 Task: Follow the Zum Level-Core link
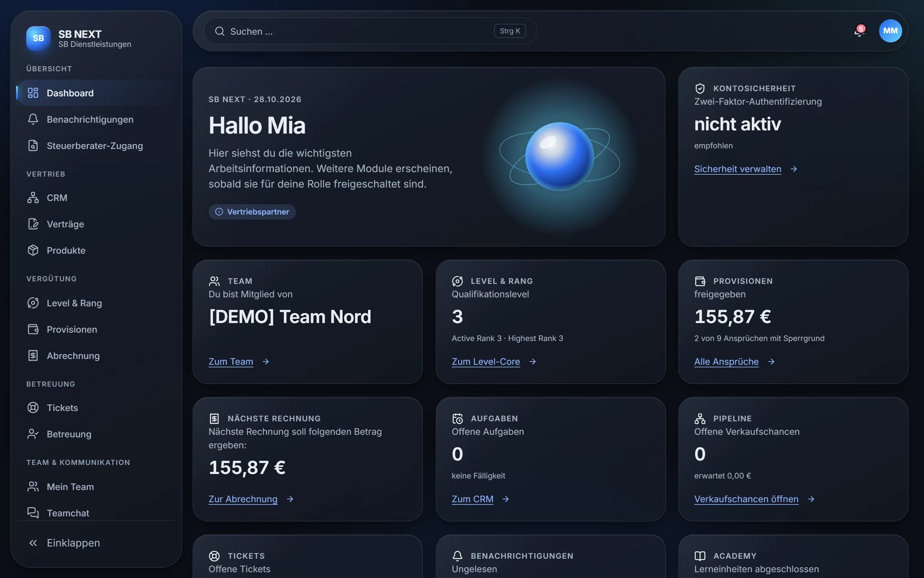(494, 361)
